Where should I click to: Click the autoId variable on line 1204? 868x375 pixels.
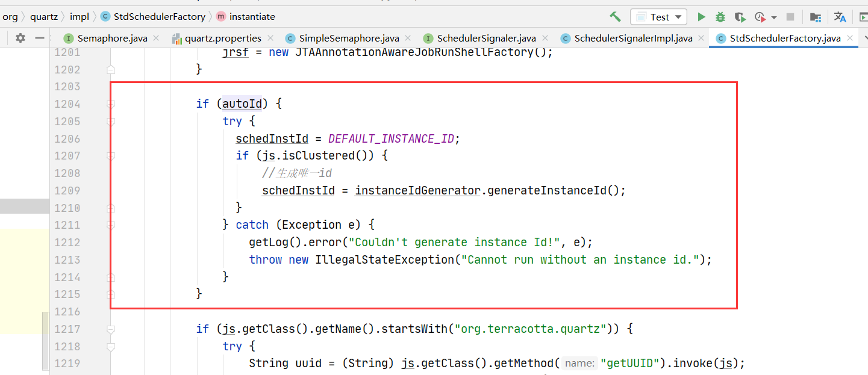[x=242, y=104]
